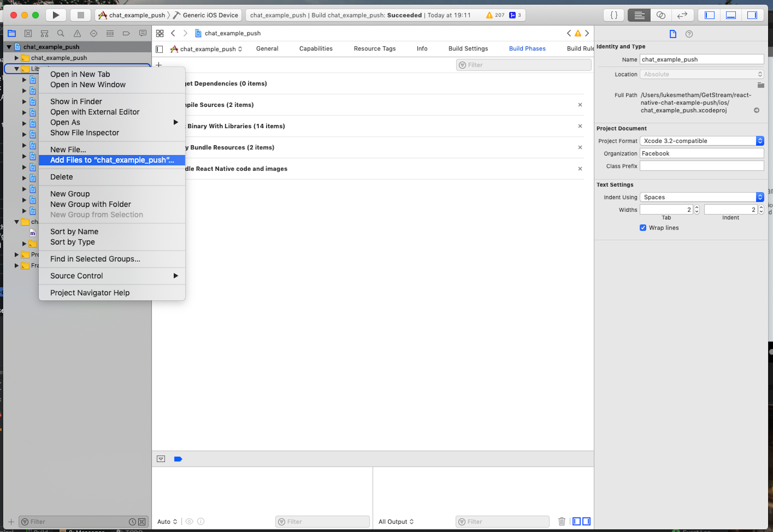Switch to the Version editor icon
773x532 pixels.
(682, 15)
